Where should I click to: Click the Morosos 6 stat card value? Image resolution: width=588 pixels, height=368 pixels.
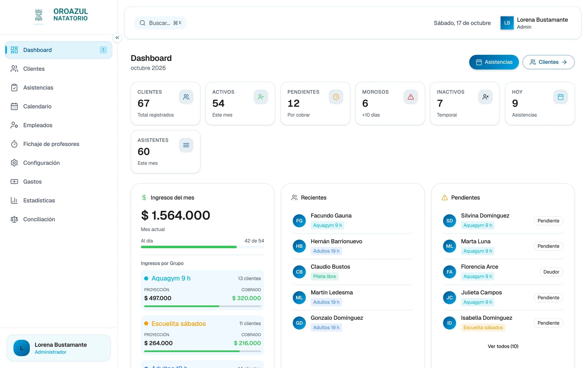365,103
